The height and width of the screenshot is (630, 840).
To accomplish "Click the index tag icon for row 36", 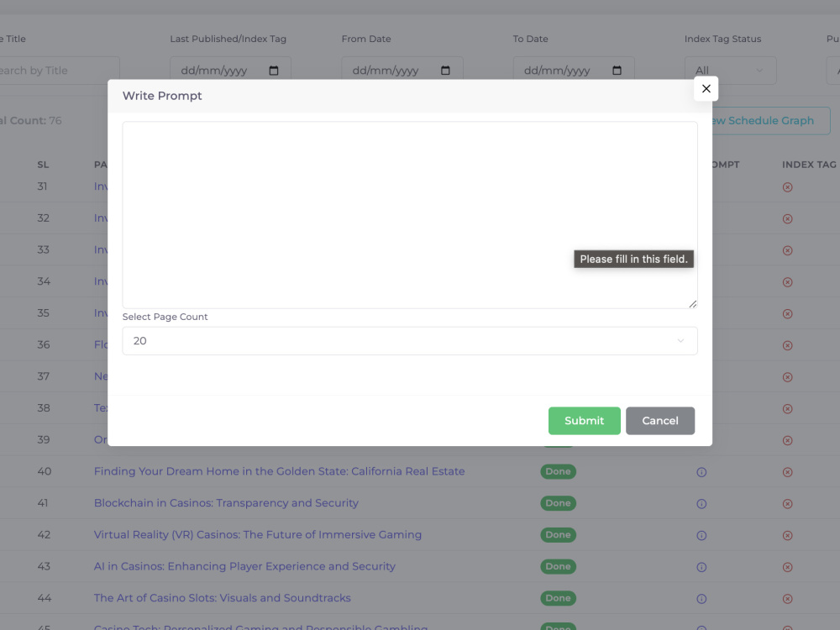I will point(788,345).
